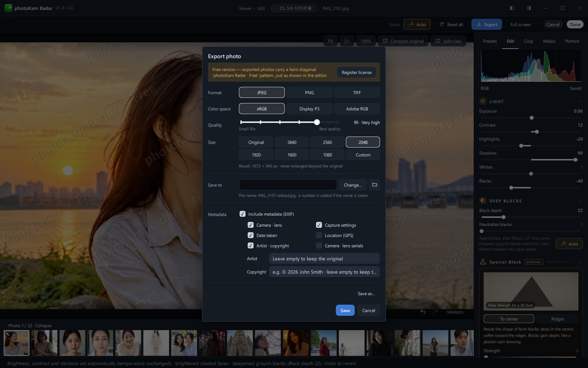Click the Compare original book icon
This screenshot has width=588, height=368.
(x=385, y=41)
